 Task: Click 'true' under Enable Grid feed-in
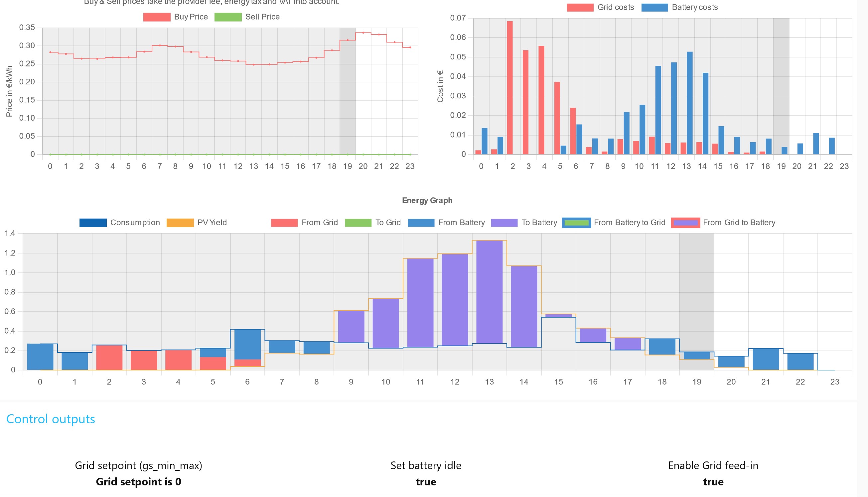click(713, 482)
